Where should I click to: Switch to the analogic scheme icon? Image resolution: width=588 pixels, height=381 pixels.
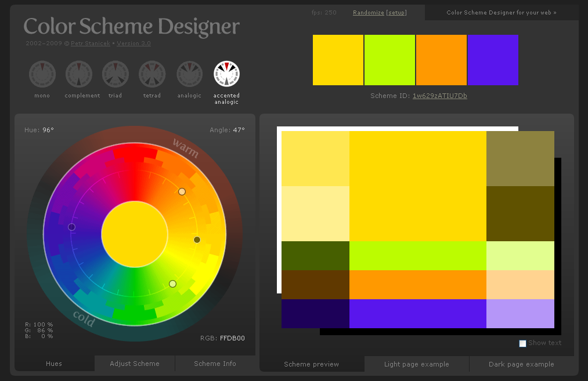click(189, 74)
